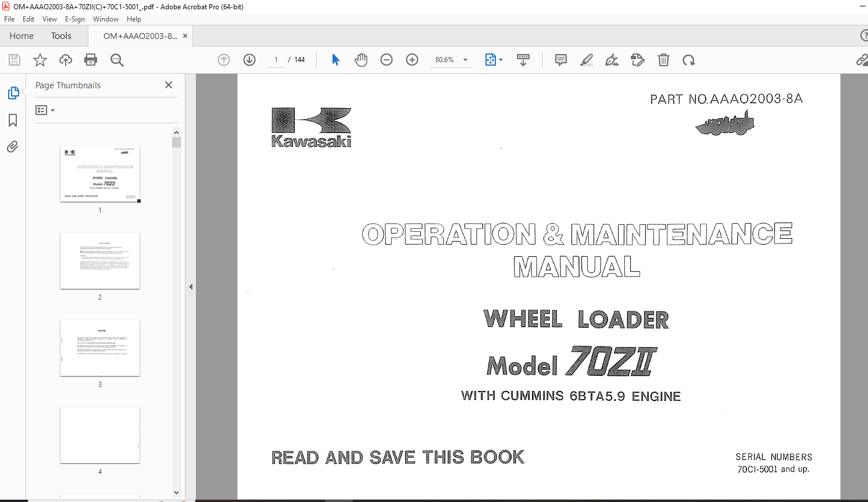Zoom in with the plus button
This screenshot has width=868, height=502.
point(412,60)
